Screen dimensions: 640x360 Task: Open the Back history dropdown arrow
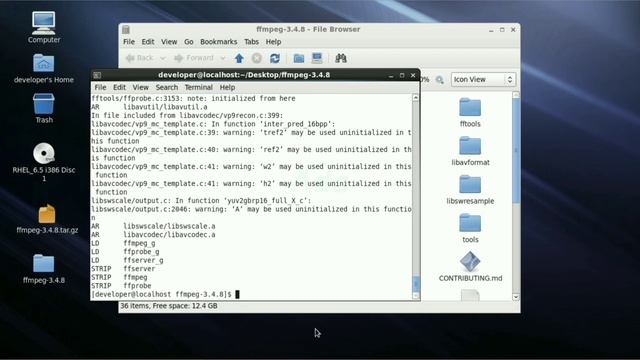162,58
